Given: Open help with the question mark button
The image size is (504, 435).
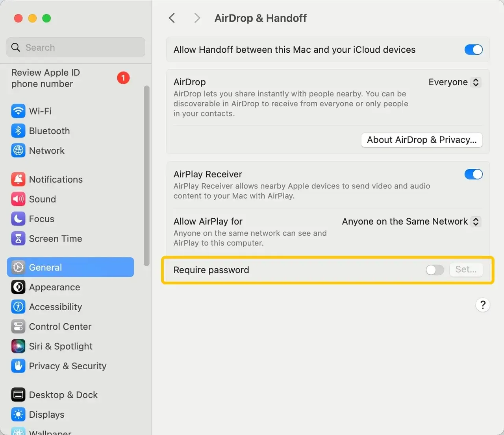Looking at the screenshot, I should tap(483, 305).
